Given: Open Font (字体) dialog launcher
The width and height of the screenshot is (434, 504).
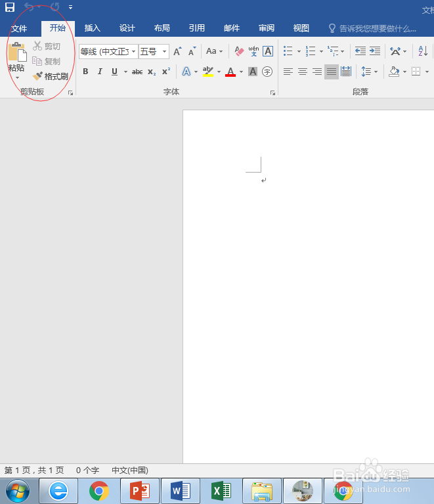Looking at the screenshot, I should pyautogui.click(x=272, y=93).
